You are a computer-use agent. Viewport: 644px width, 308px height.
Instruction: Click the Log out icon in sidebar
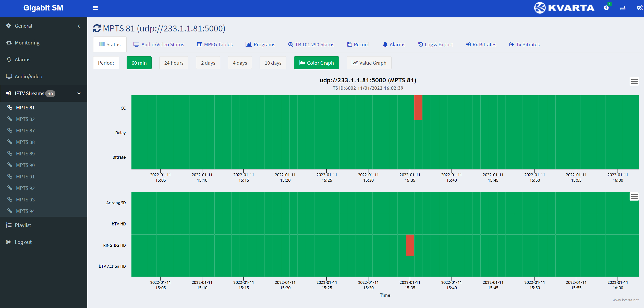pos(9,242)
